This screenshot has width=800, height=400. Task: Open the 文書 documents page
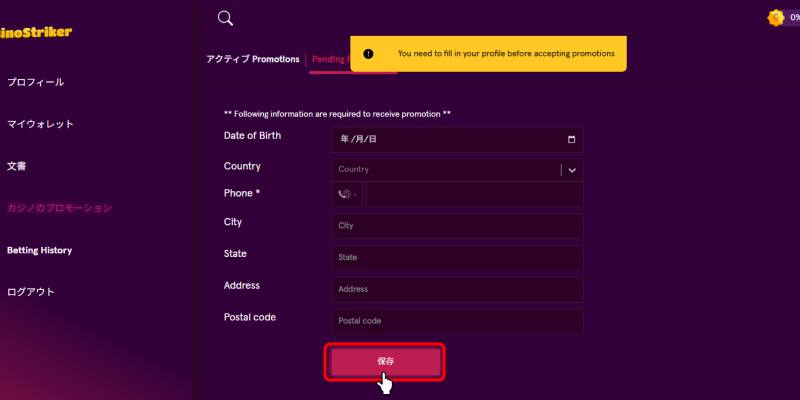pos(16,166)
